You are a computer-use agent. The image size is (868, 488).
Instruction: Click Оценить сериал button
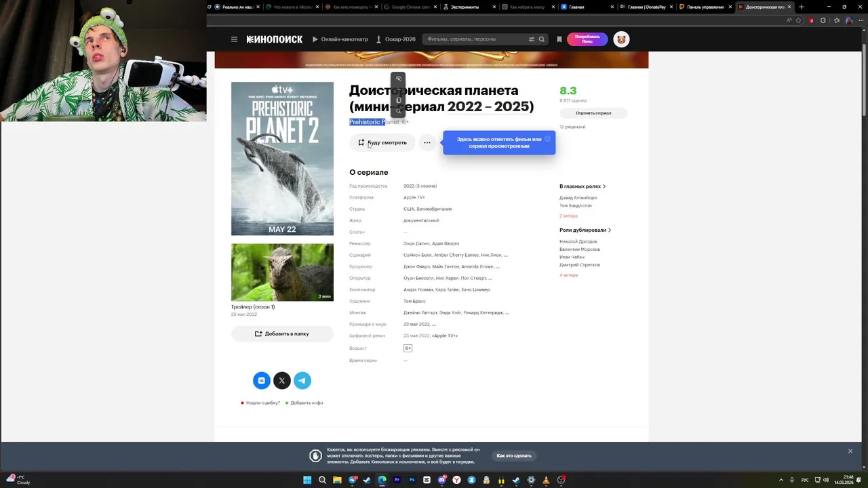pos(593,113)
